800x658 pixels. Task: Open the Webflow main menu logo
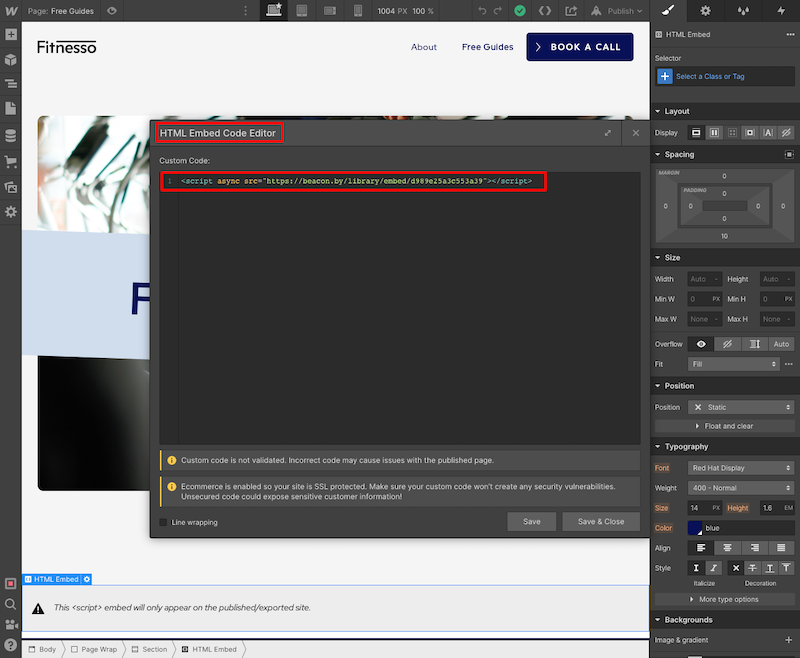coord(11,11)
